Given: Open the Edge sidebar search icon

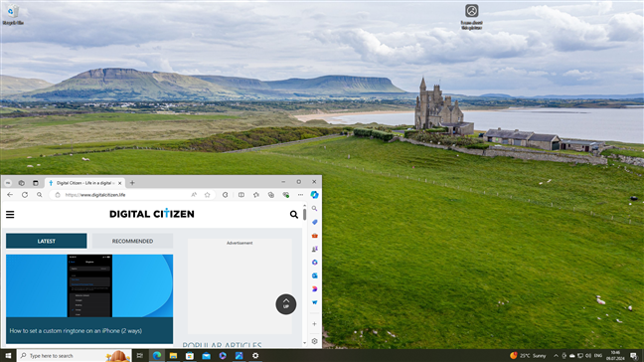Looking at the screenshot, I should (x=315, y=209).
